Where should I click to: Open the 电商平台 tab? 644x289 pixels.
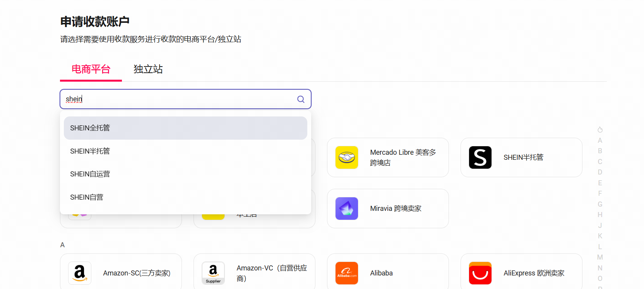[x=91, y=69]
